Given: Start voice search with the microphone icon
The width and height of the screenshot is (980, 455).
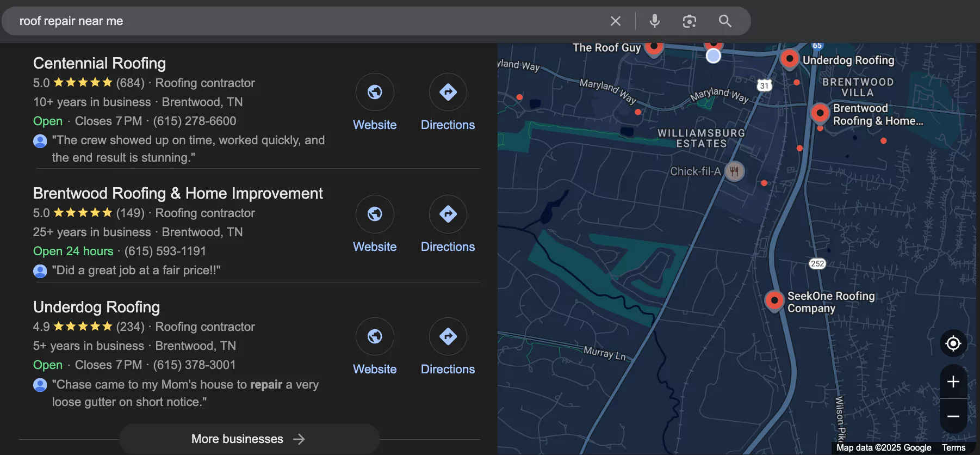Looking at the screenshot, I should [655, 21].
